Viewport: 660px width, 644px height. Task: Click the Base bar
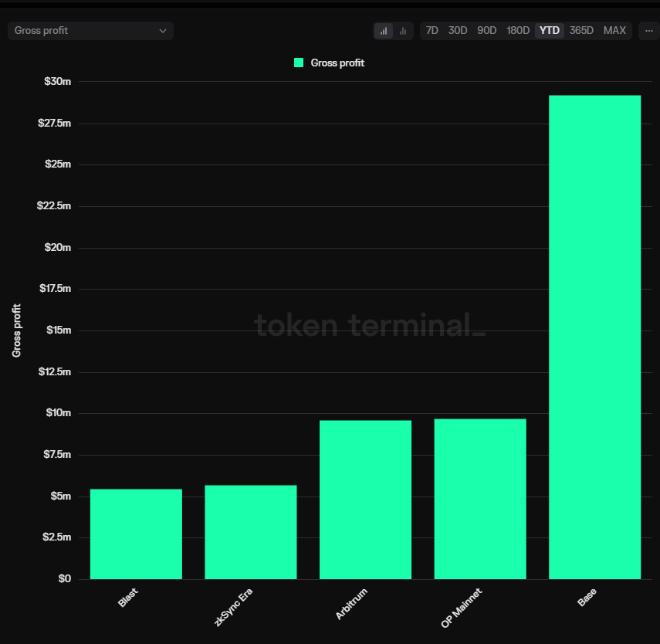[594, 337]
